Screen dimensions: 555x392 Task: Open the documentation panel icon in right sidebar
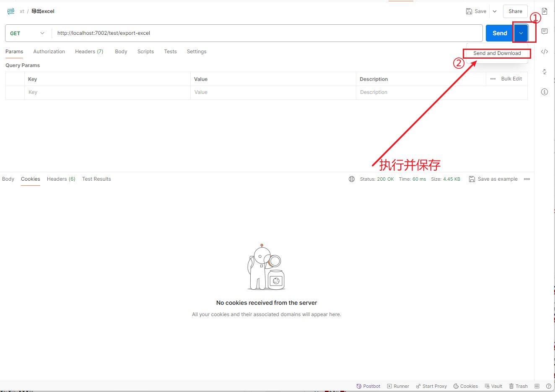(x=545, y=11)
